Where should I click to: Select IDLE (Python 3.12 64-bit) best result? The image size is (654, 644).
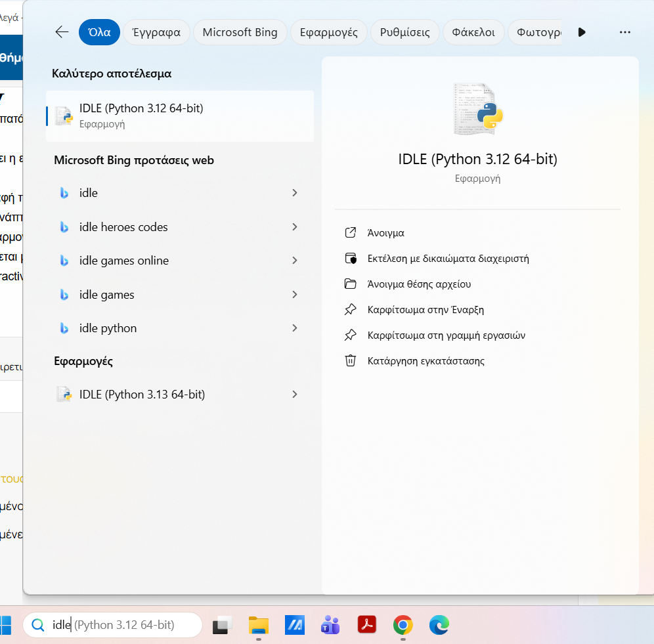(x=179, y=116)
